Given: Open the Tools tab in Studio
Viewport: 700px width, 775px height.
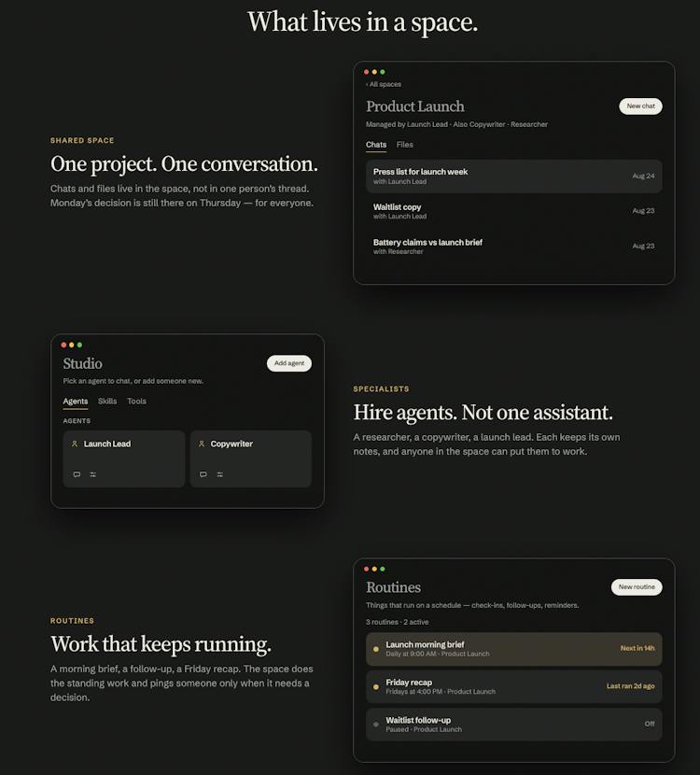Looking at the screenshot, I should 136,402.
